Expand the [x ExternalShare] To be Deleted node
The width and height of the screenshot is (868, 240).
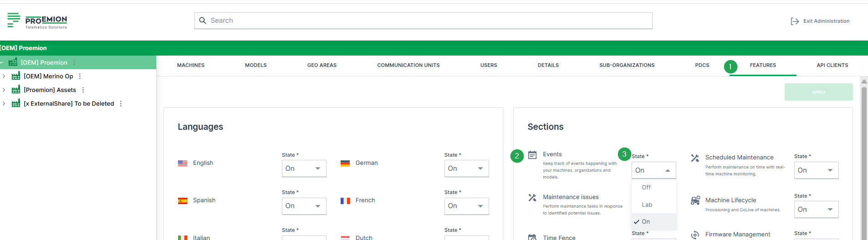4,104
